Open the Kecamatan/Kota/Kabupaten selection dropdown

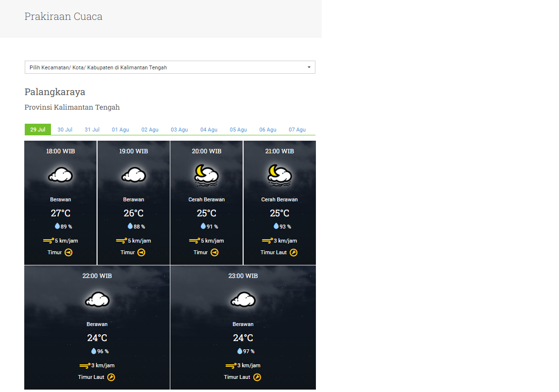click(170, 67)
